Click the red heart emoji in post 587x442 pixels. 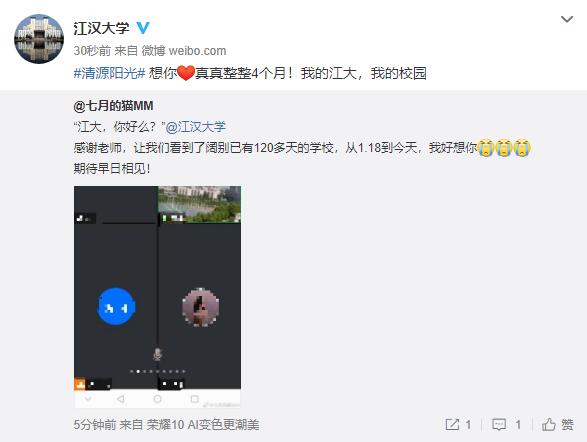[186, 73]
